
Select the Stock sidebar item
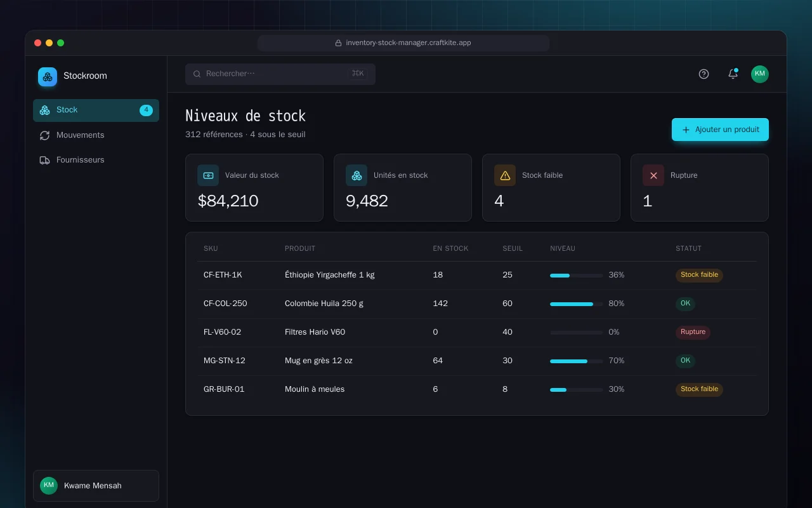[x=96, y=110]
